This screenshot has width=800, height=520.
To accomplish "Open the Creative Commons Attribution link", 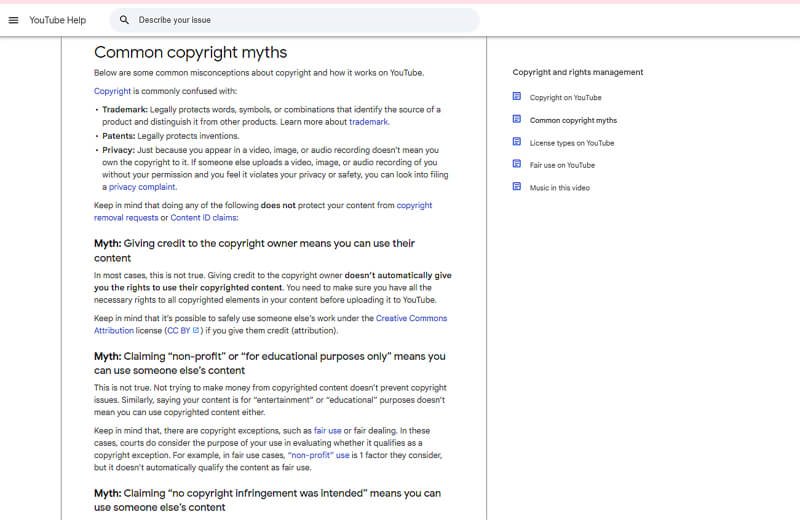I will (x=270, y=324).
